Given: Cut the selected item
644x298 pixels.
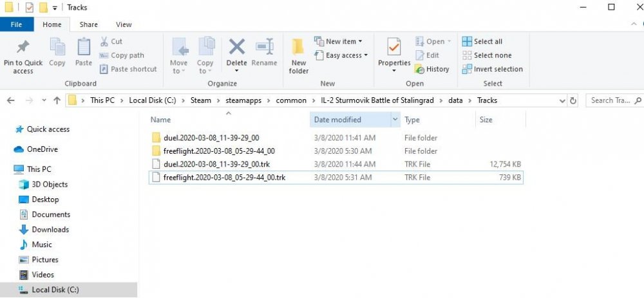Looking at the screenshot, I should click(x=111, y=41).
